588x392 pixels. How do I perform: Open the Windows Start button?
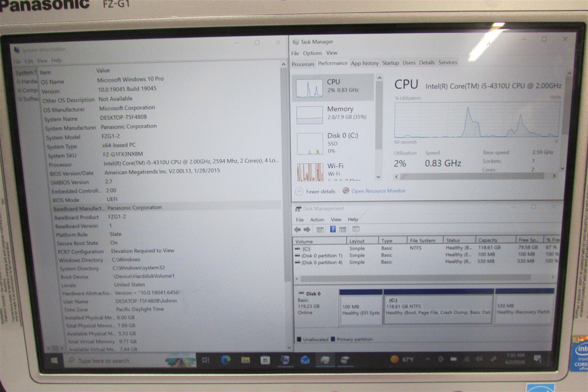tap(54, 360)
